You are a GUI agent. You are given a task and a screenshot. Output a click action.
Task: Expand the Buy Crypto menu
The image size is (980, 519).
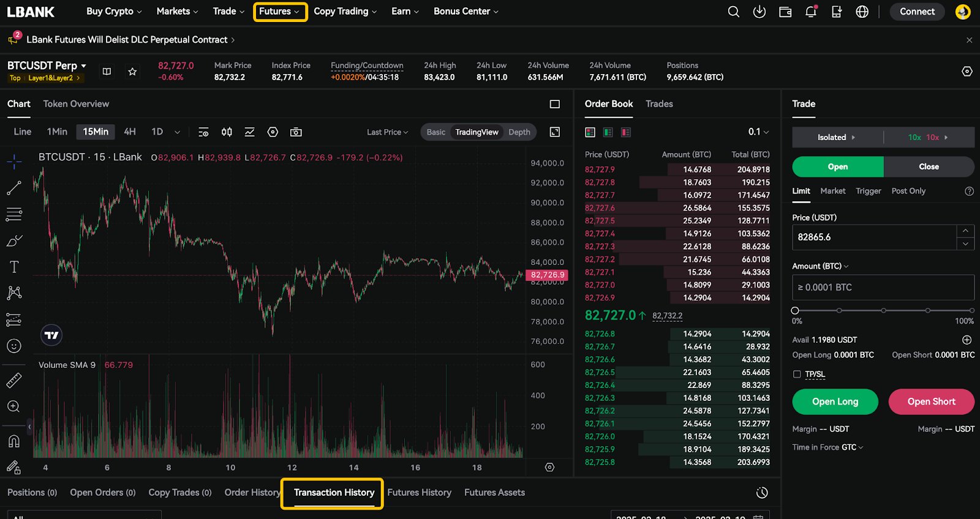114,11
